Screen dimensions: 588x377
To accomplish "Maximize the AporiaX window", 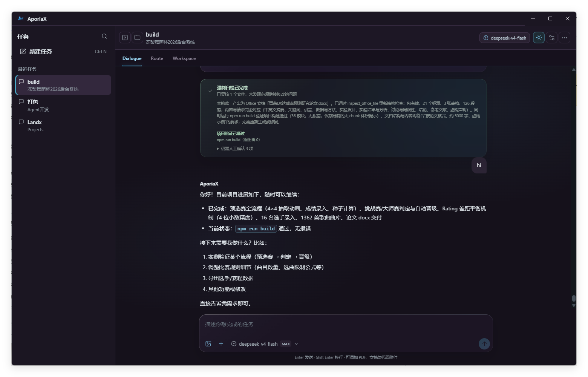I will pyautogui.click(x=550, y=18).
